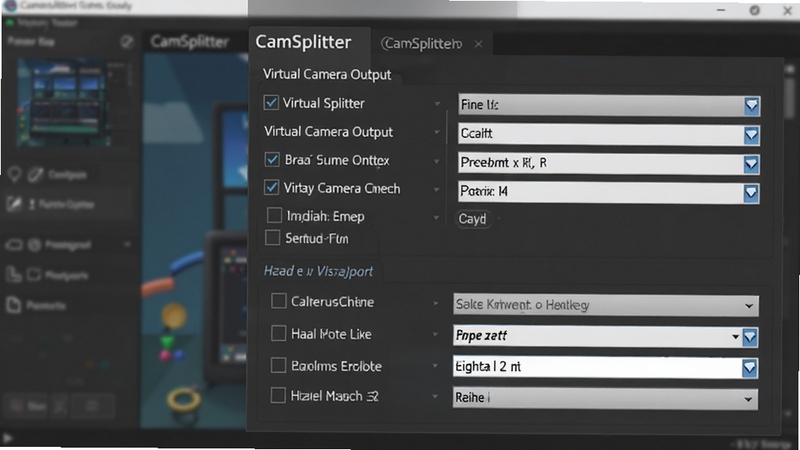The image size is (800, 450).
Task: Open the Ccaltt dropdown
Action: pos(609,134)
